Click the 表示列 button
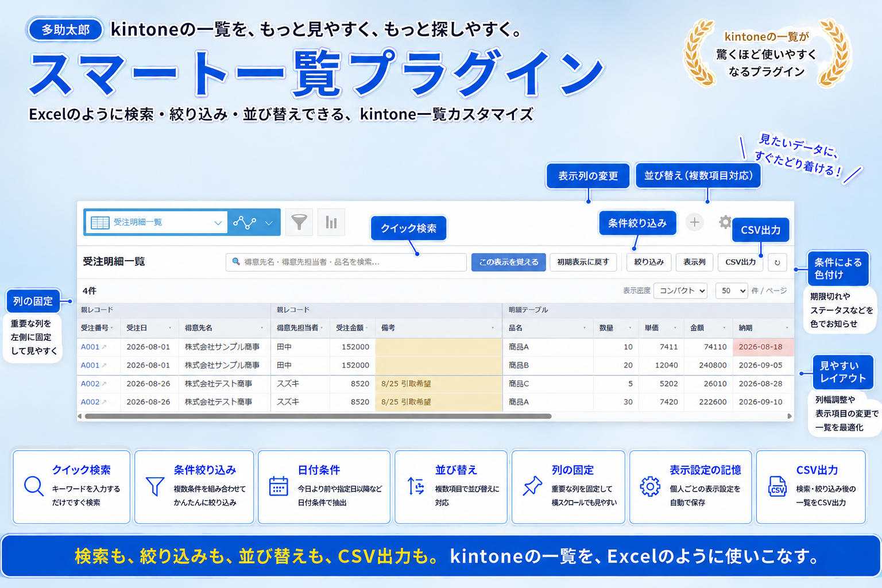The image size is (882, 588). point(694,262)
